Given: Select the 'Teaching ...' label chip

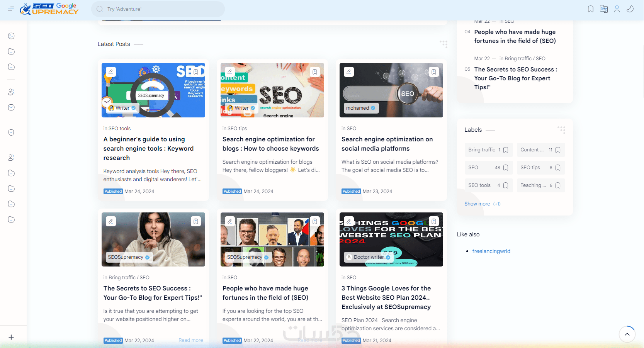Looking at the screenshot, I should tap(541, 185).
